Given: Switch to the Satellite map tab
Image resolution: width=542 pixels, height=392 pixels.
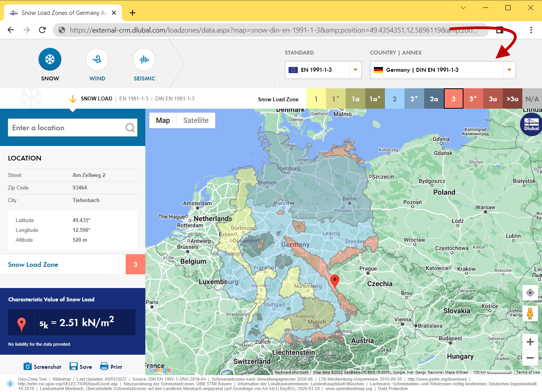Looking at the screenshot, I should click(x=196, y=120).
